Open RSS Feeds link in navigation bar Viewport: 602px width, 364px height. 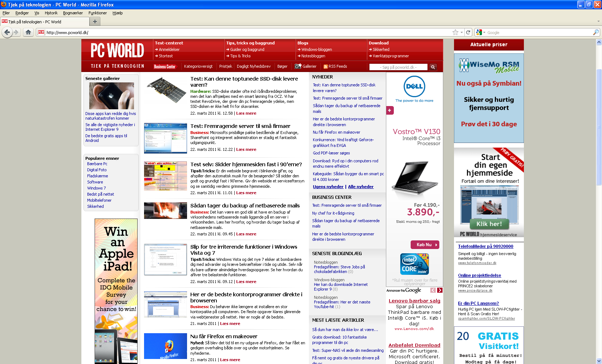click(335, 66)
